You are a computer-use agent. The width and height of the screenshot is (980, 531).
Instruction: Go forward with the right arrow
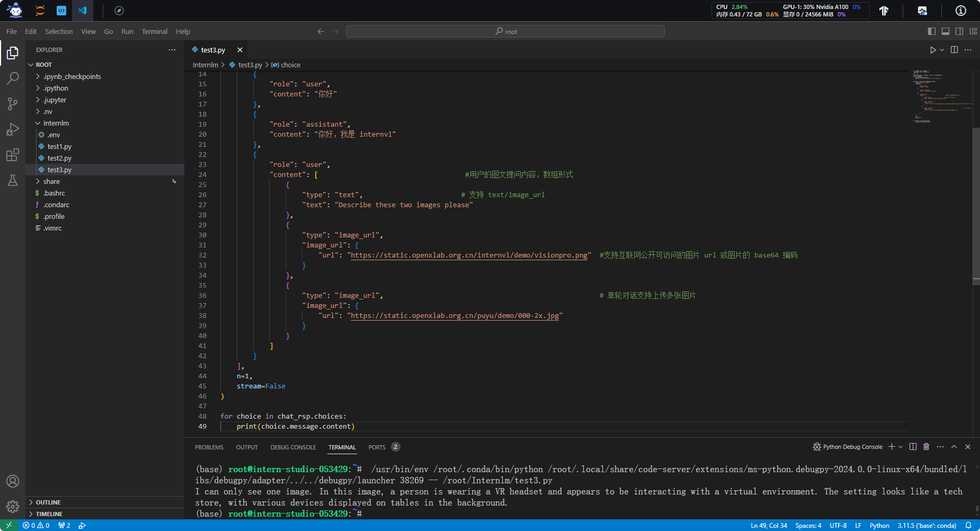[335, 32]
